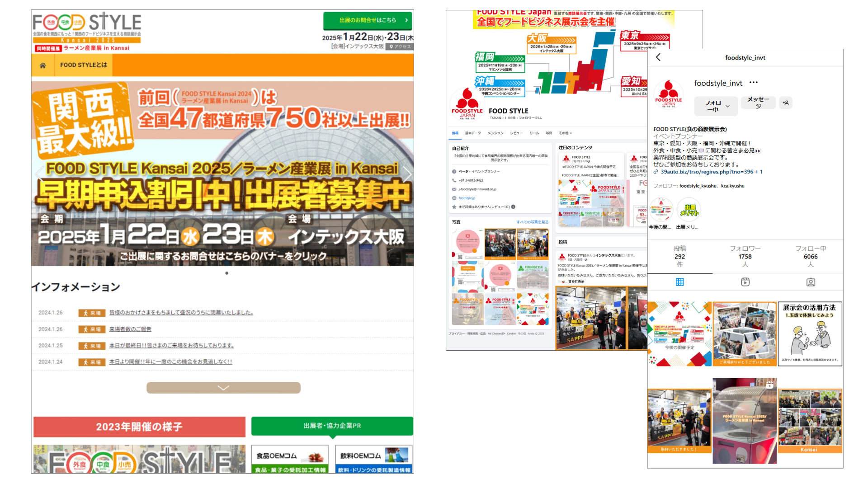Image resolution: width=868 pixels, height=488 pixels.
Task: Open the 展示会の活用方法 Instagram post
Action: pos(810,334)
